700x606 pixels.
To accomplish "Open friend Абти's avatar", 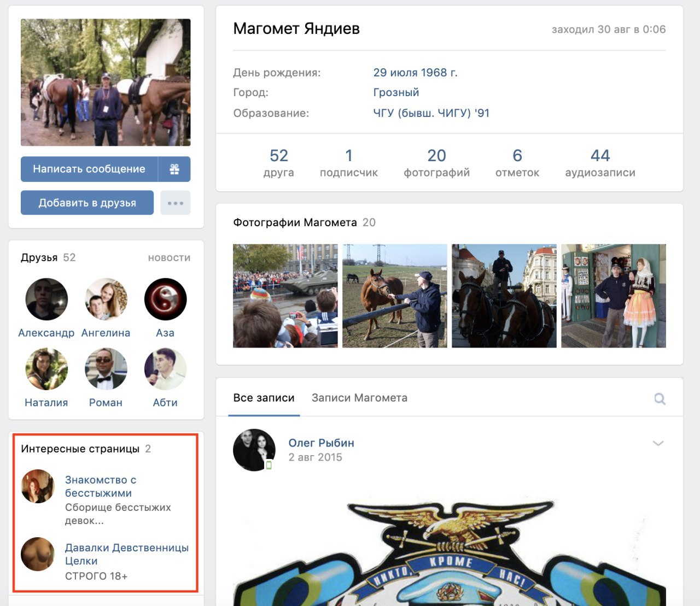I will point(165,369).
